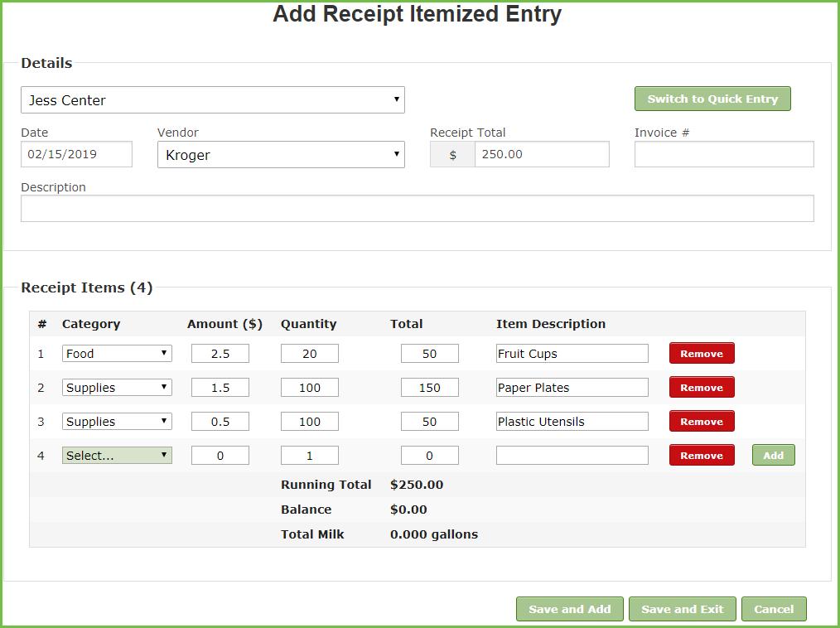Click into the Description text box
Viewport: 840px width, 628px height.
click(418, 209)
